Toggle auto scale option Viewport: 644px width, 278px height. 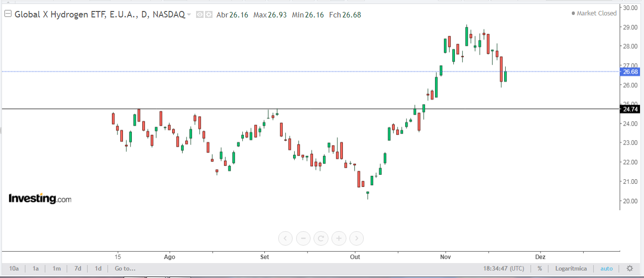[607, 269]
